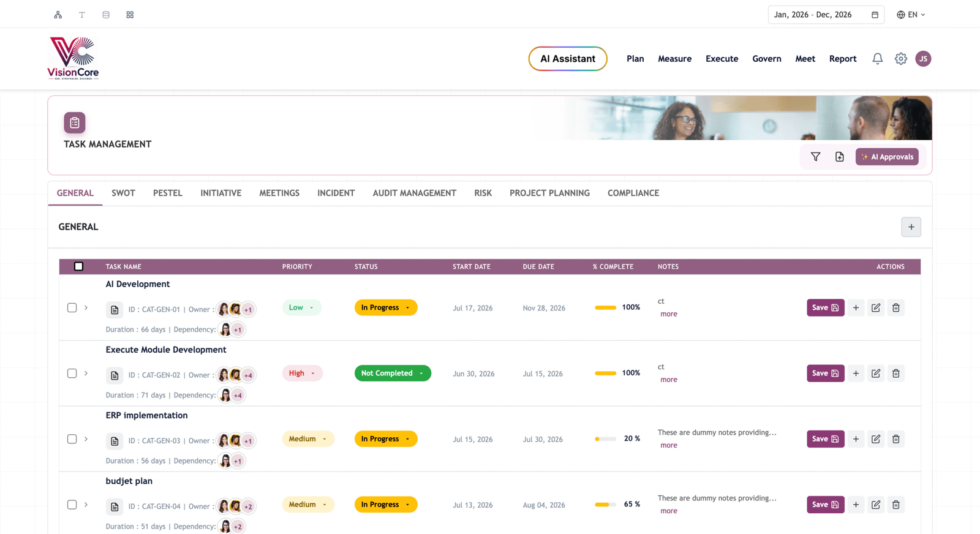Expand the AI Development task row

86,307
